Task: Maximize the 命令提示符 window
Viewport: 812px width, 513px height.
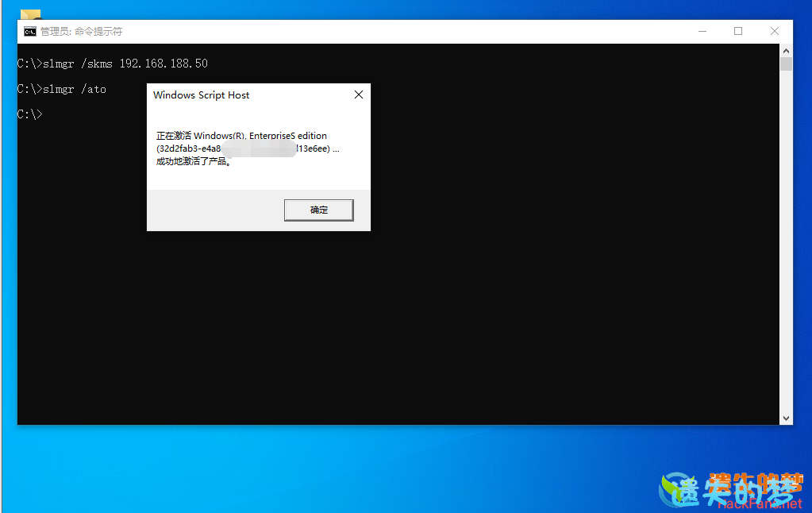Action: click(x=738, y=31)
